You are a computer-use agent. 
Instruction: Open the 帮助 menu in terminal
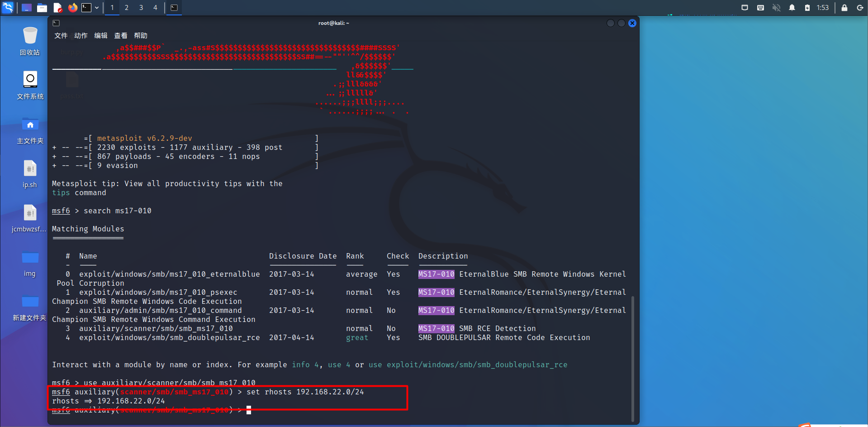[x=141, y=36]
